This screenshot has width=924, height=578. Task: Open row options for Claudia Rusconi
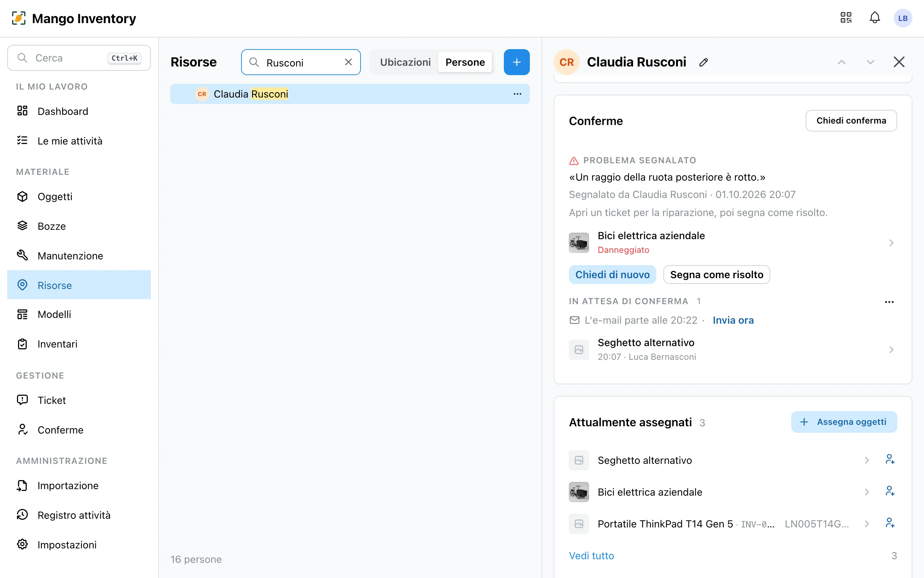[x=517, y=94]
